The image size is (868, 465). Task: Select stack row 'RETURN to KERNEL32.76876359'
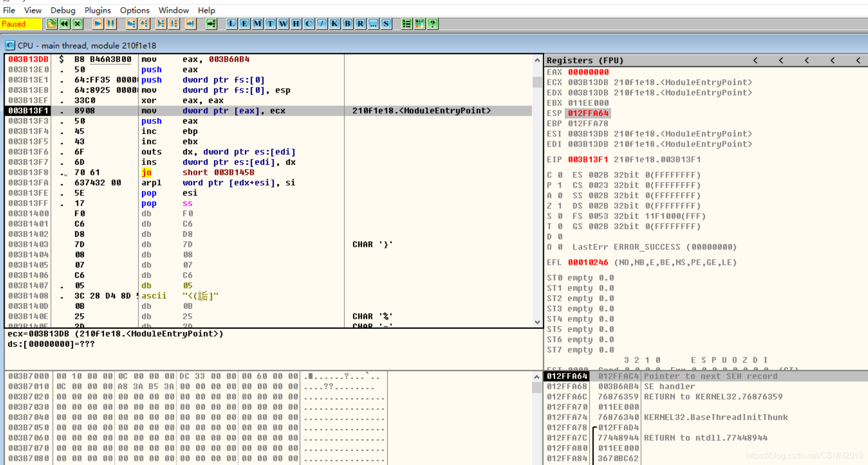[705, 397]
